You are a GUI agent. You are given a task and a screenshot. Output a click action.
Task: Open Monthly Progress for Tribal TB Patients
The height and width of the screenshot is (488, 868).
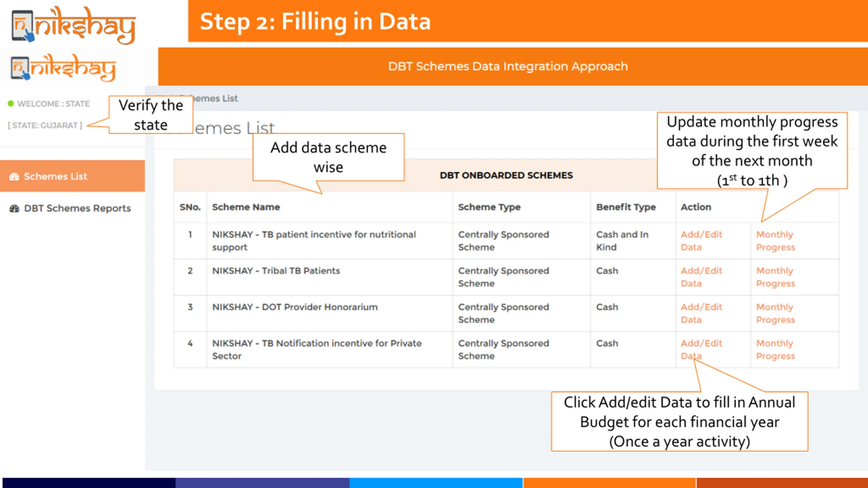[x=775, y=277]
